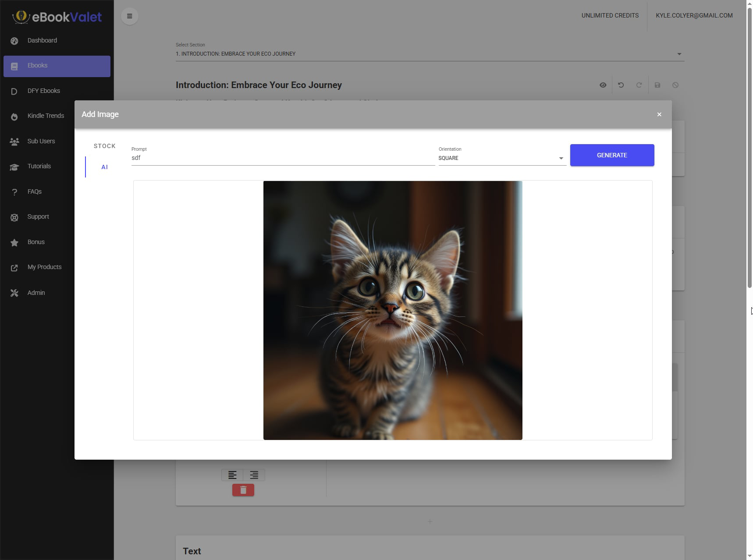
Task: Open the Orientation dropdown
Action: [x=501, y=158]
